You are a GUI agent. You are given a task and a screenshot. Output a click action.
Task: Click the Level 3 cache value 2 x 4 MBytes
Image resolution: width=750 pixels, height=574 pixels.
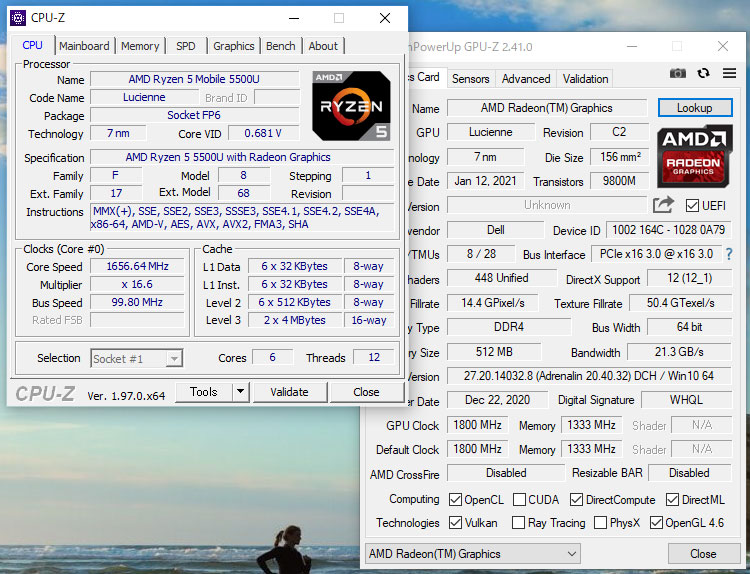click(295, 320)
